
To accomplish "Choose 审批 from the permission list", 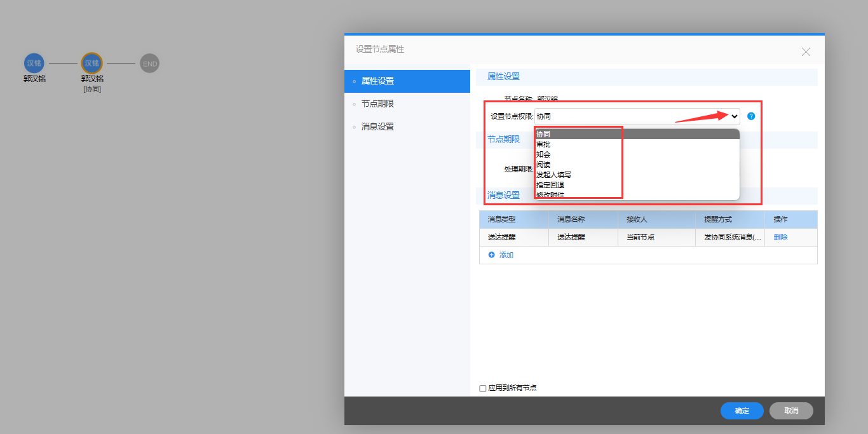I will point(543,144).
